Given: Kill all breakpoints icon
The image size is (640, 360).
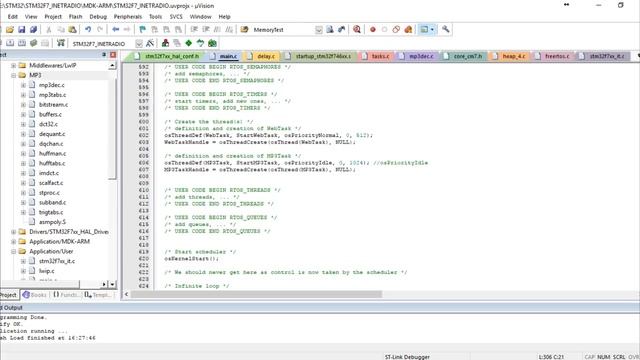Looking at the screenshot, I should point(408,29).
